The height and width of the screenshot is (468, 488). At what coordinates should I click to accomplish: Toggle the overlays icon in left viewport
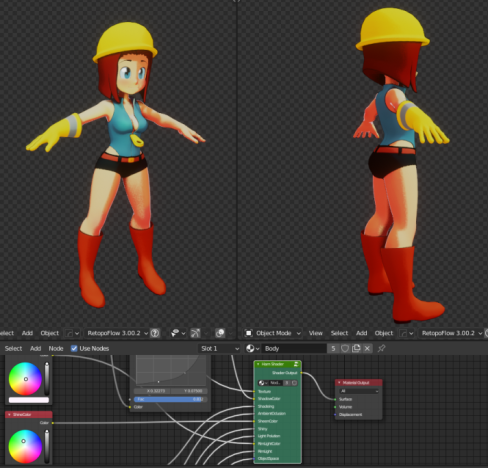click(x=220, y=333)
